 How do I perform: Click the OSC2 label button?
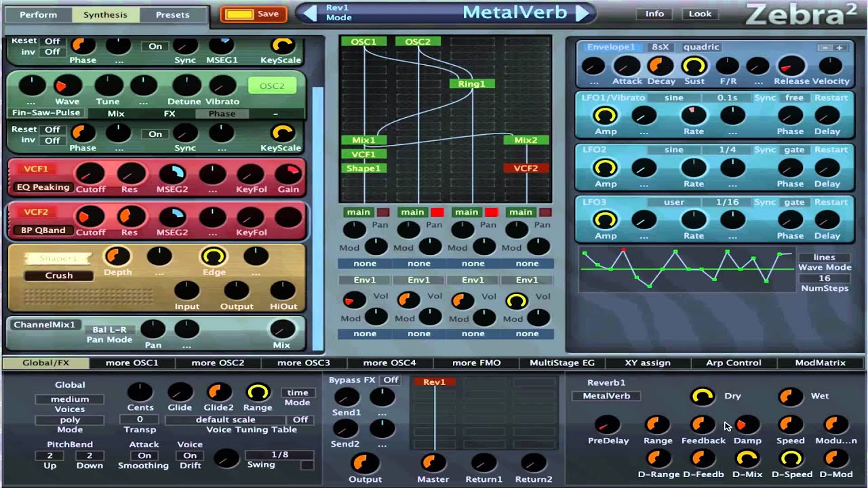[x=273, y=86]
